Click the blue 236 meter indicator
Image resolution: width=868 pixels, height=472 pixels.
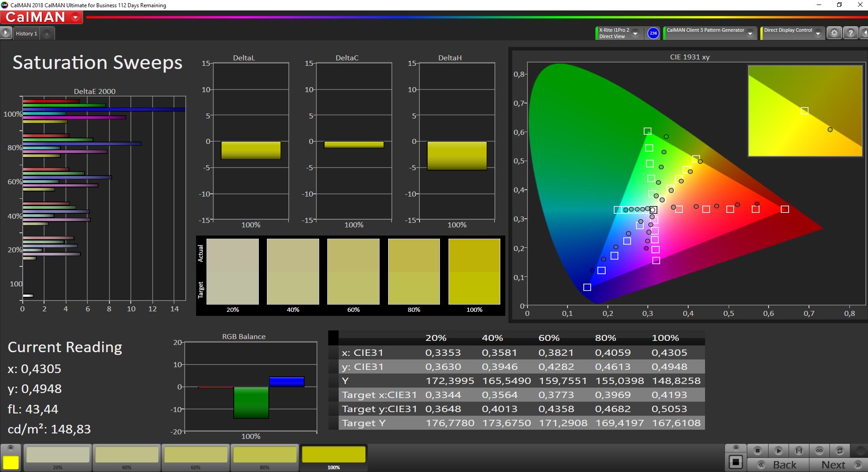click(653, 33)
